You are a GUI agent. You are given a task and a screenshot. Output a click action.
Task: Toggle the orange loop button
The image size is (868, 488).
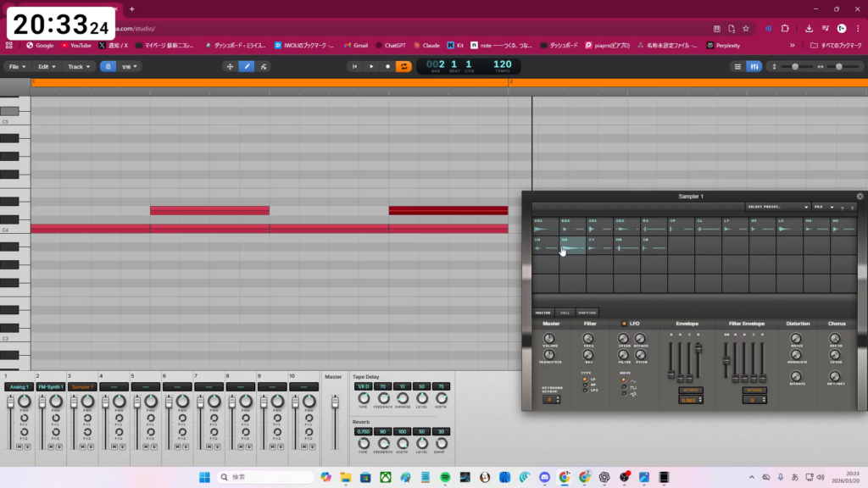tap(404, 66)
